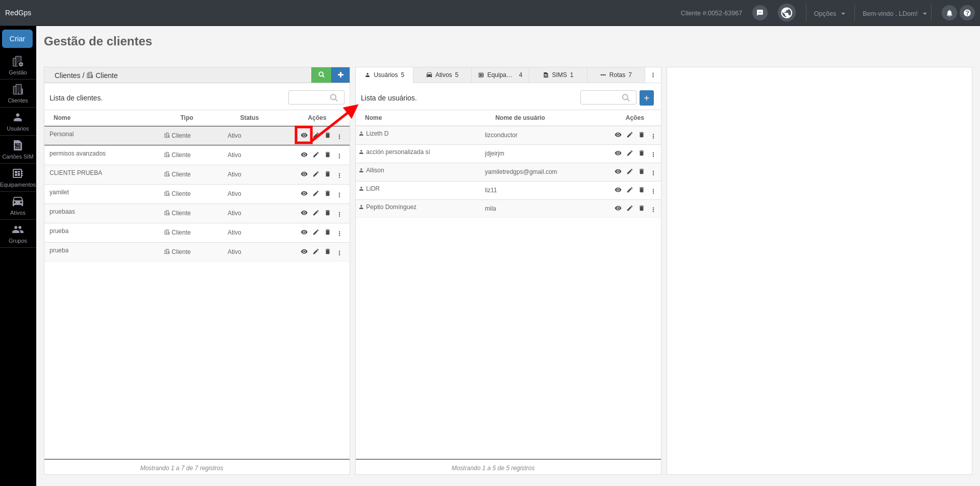Edit user Lizeth D
This screenshot has height=486, width=980.
coord(630,135)
